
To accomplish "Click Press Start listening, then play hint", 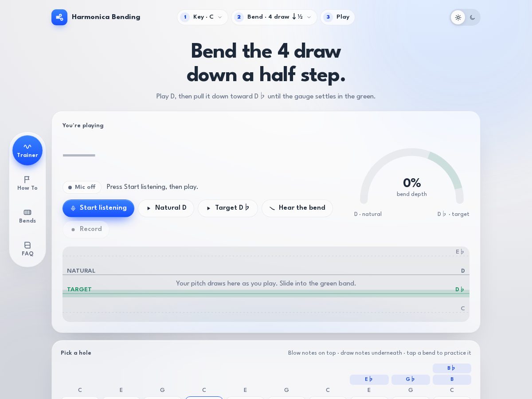I will coord(152,187).
